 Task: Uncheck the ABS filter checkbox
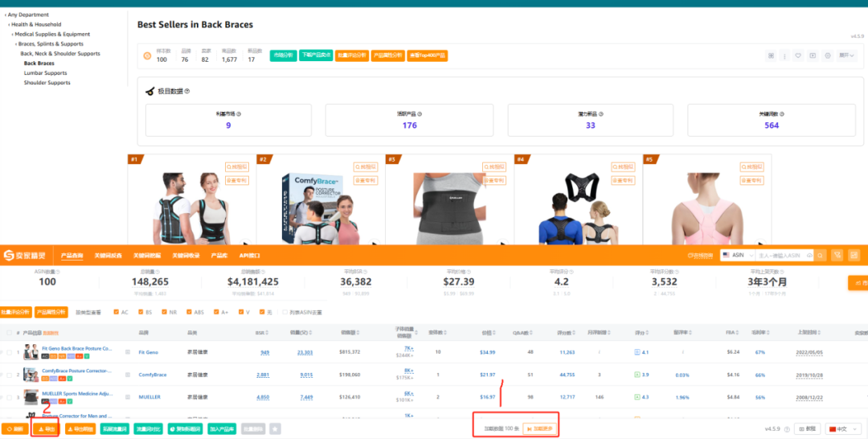tap(190, 312)
